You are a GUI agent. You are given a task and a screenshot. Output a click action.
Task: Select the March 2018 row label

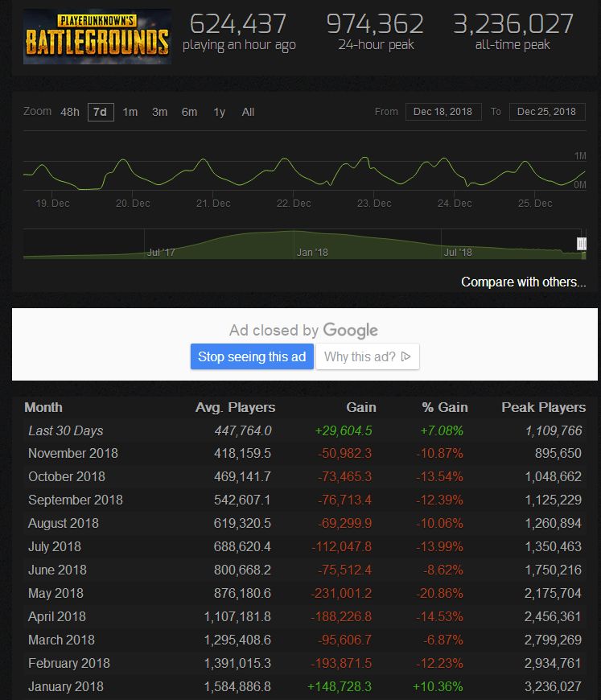pos(61,640)
